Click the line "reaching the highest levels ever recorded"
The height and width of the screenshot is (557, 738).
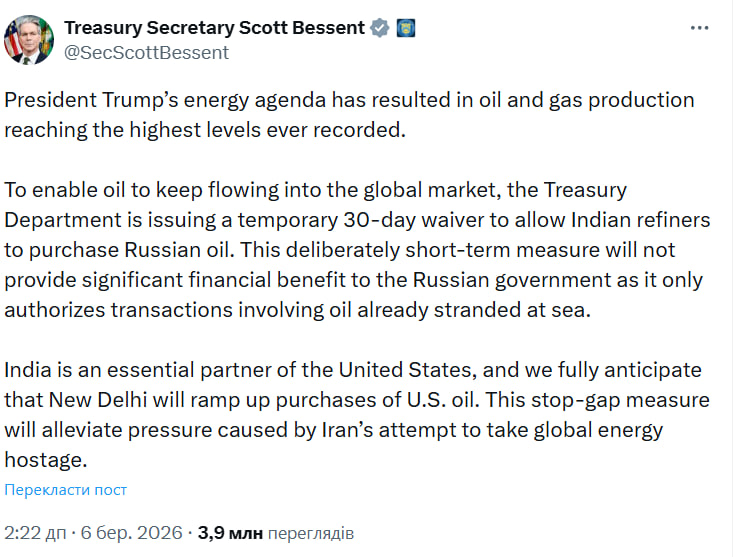pos(205,127)
